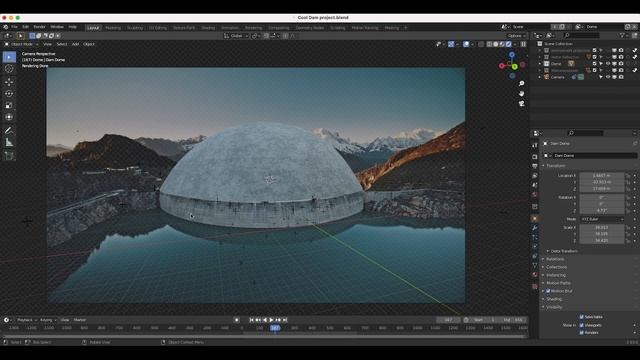Image resolution: width=640 pixels, height=360 pixels.
Task: Open the outliner filter funnel
Action: (622, 36)
